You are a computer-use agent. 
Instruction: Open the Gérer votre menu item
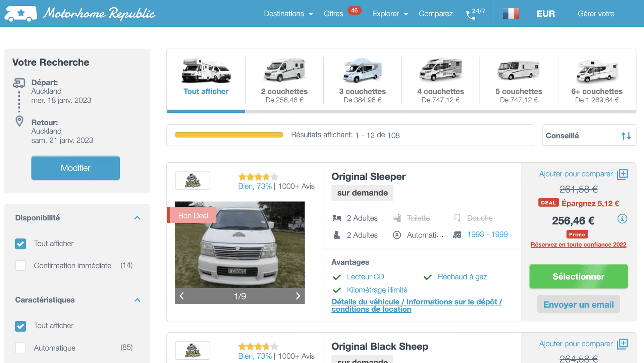pos(596,14)
